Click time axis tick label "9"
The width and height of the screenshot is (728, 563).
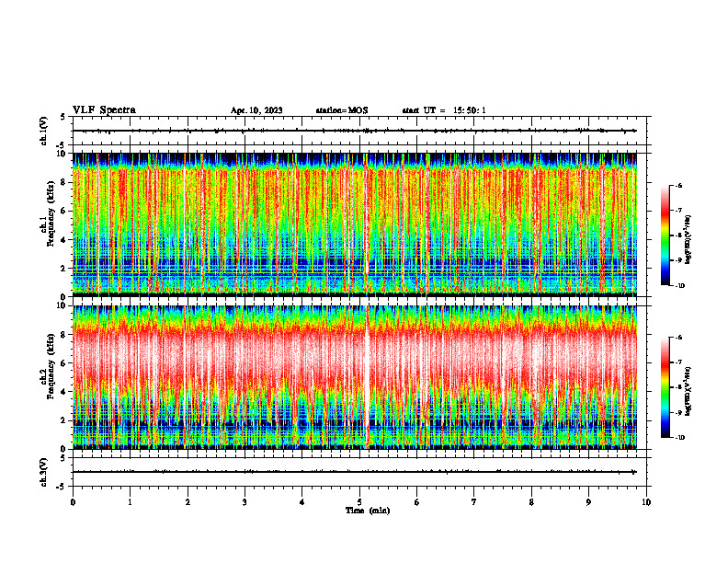point(588,502)
